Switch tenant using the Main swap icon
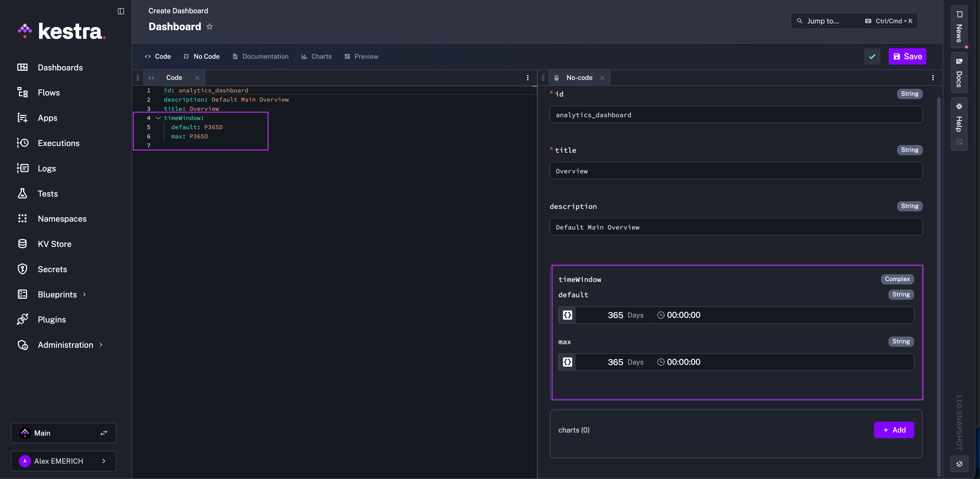The image size is (980, 479). pyautogui.click(x=103, y=433)
